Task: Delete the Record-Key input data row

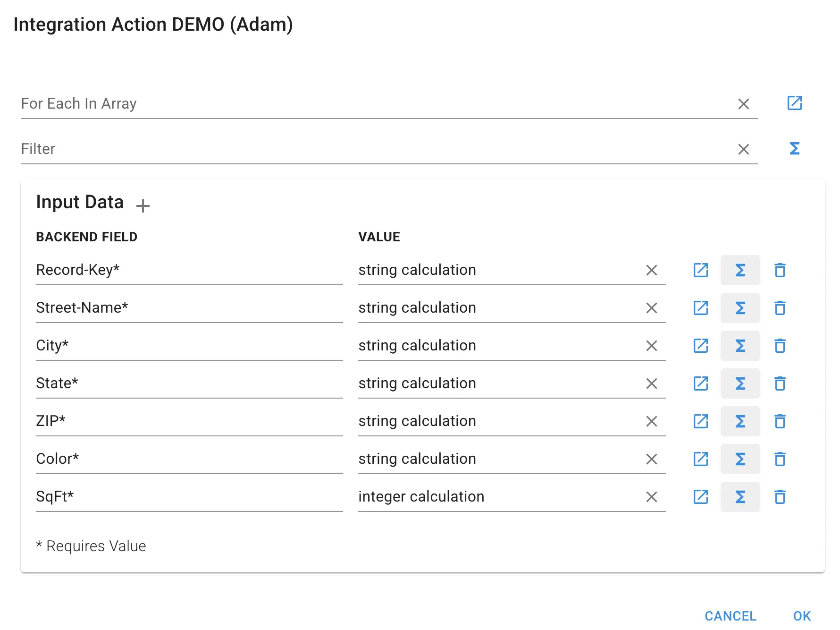Action: click(x=780, y=270)
